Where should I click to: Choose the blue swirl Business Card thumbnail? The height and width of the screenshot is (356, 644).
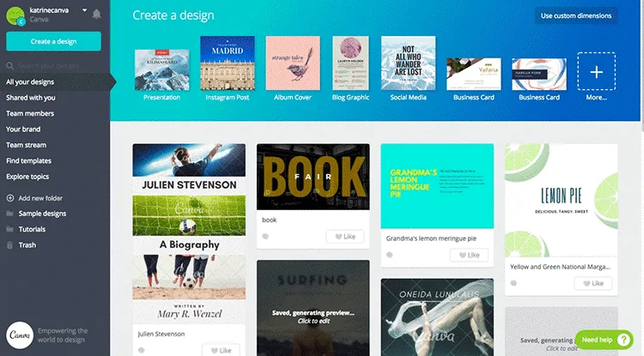point(539,75)
